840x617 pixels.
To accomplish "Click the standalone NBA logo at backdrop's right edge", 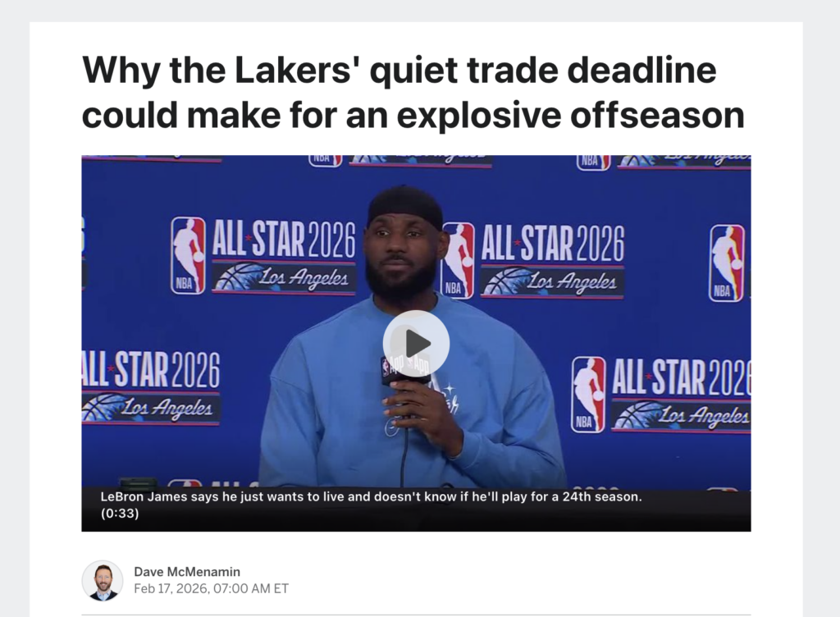I will tap(727, 263).
